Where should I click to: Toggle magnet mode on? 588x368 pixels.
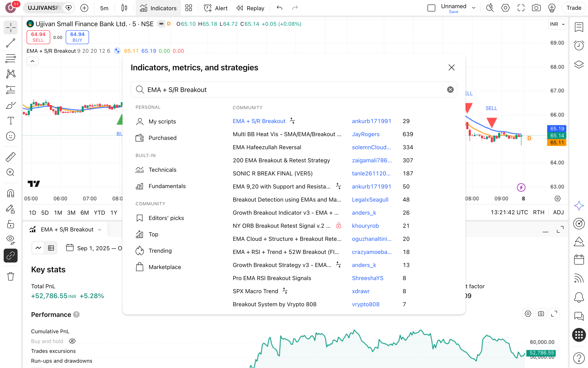[10, 193]
